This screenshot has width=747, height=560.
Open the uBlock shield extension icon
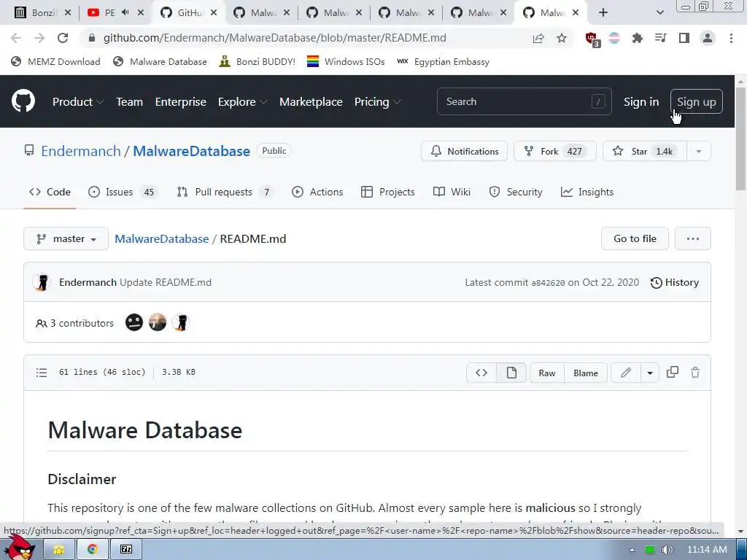pyautogui.click(x=592, y=39)
